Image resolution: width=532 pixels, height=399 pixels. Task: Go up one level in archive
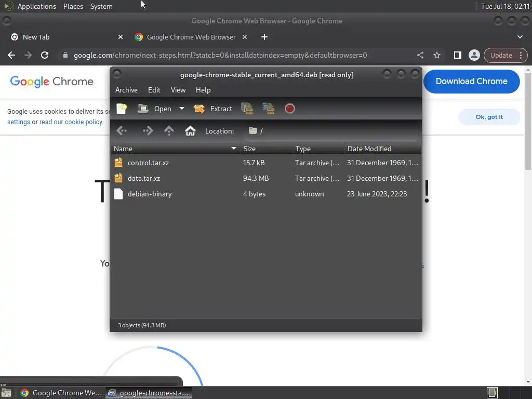pyautogui.click(x=169, y=130)
